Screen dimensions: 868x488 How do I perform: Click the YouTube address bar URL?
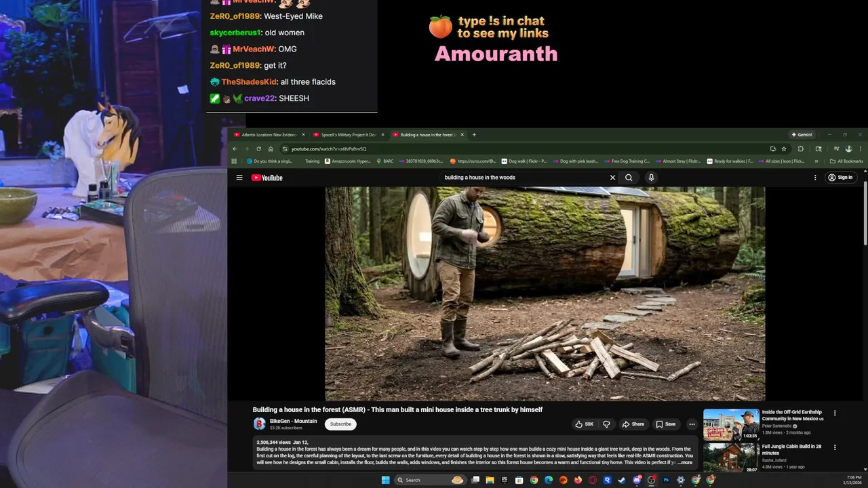(x=329, y=149)
